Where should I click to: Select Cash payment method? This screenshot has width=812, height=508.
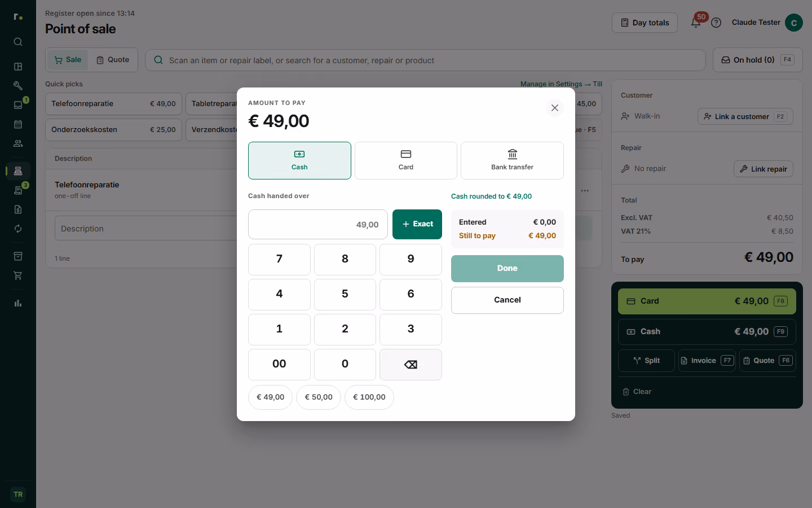tap(299, 160)
